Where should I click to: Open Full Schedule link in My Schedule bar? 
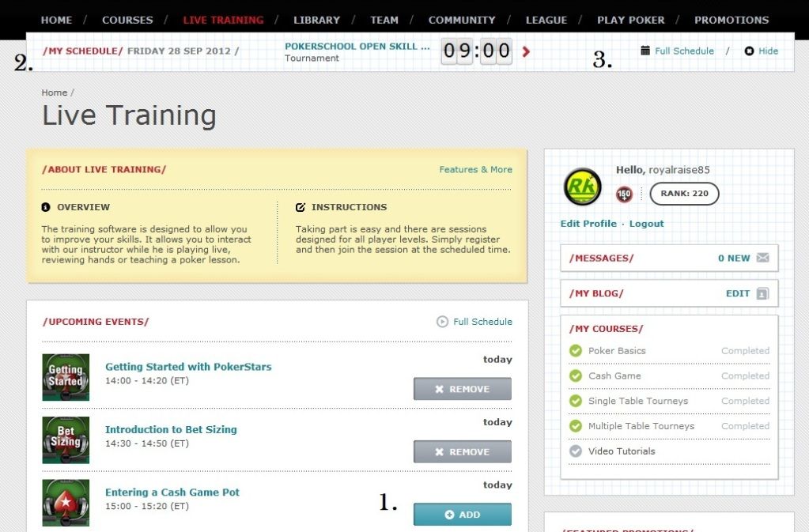tap(684, 51)
